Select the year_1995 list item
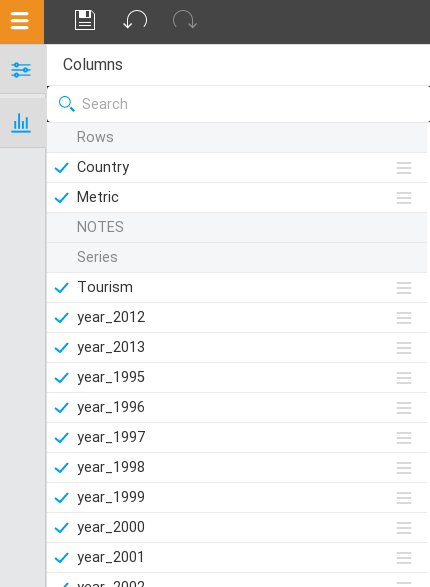This screenshot has width=430, height=587. [237, 377]
